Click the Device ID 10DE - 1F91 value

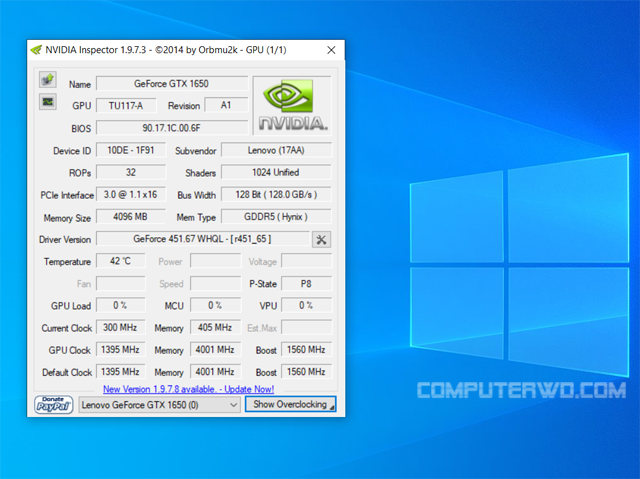click(131, 150)
